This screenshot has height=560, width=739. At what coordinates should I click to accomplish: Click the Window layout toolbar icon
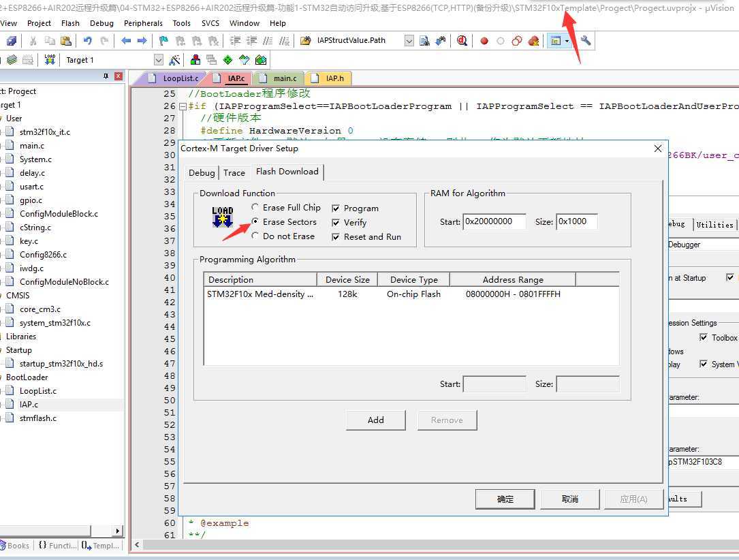(556, 41)
